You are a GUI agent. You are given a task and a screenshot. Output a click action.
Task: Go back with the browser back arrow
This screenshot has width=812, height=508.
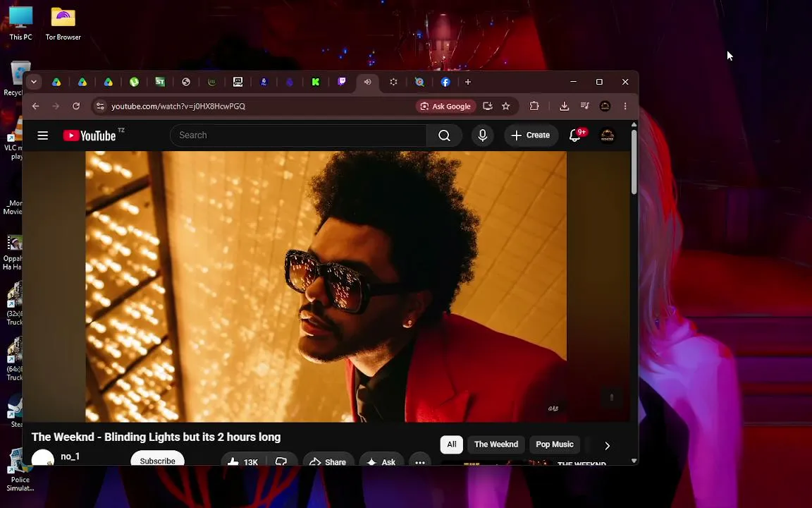(x=35, y=107)
